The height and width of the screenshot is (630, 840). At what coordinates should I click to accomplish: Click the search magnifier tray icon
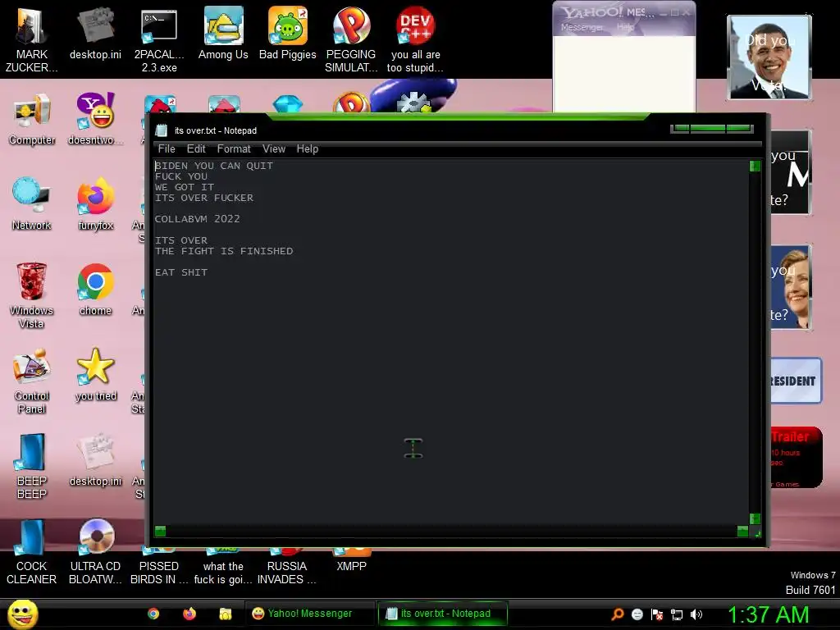[618, 614]
